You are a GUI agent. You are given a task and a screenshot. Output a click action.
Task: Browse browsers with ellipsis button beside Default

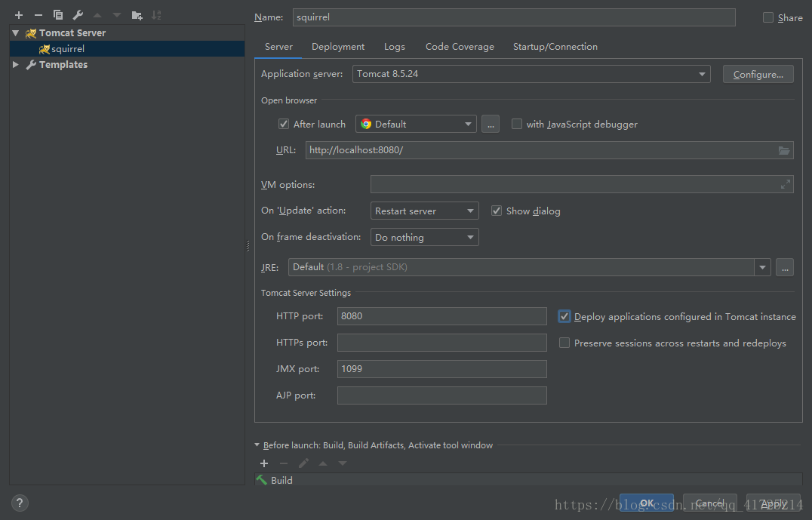(x=491, y=125)
